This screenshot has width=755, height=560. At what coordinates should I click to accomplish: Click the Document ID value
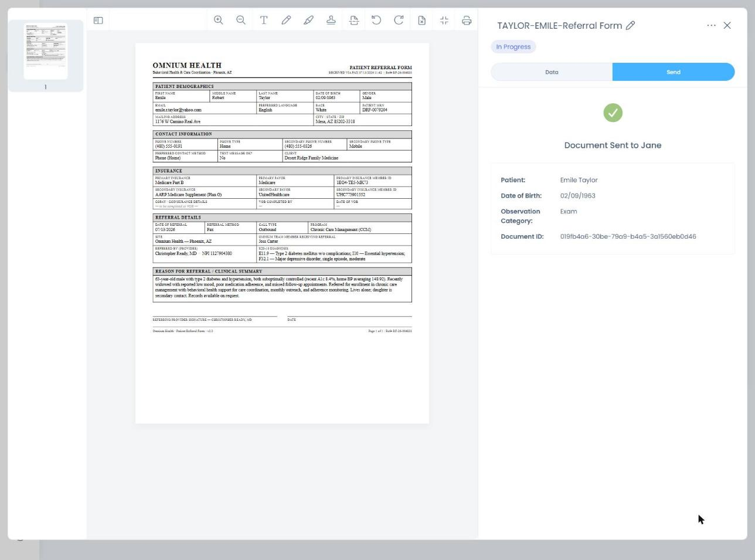tap(628, 236)
